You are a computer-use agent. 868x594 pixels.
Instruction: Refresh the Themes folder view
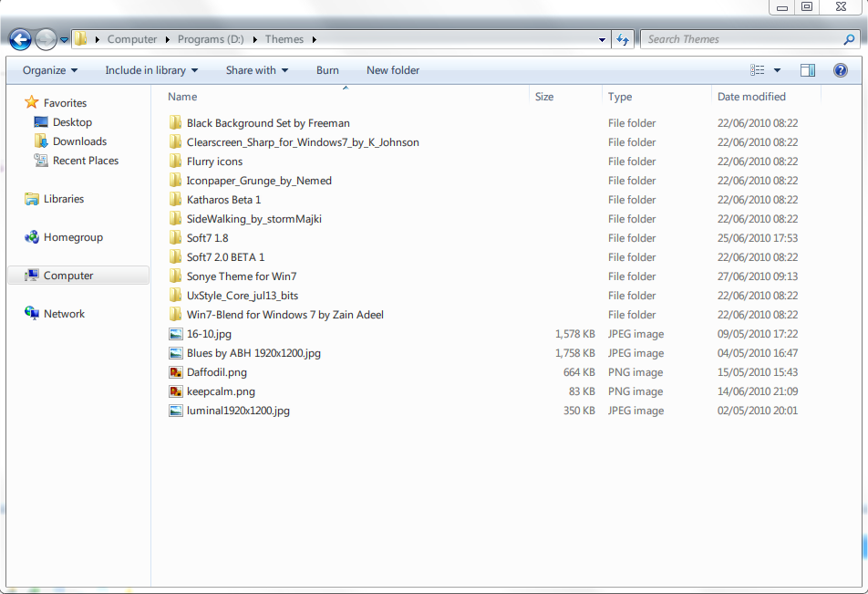[623, 39]
